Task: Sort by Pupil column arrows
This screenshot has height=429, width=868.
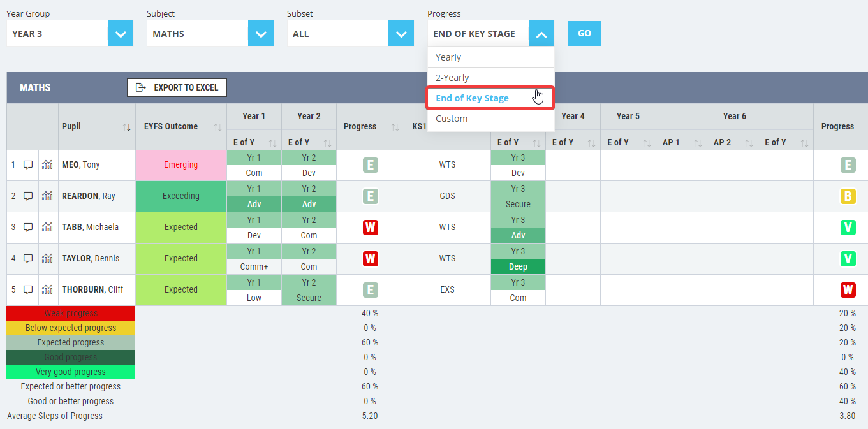Action: coord(126,127)
